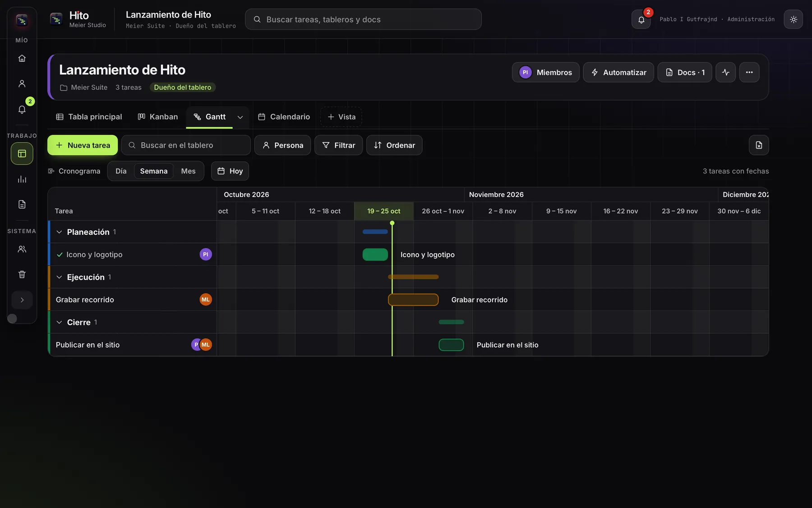The width and height of the screenshot is (812, 508).
Task: Open the board more options menu
Action: tap(749, 72)
